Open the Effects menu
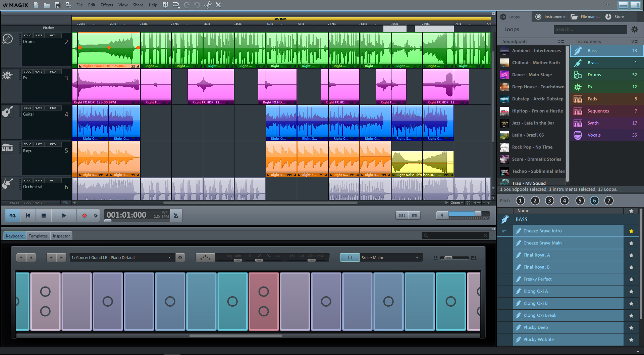Viewport: 644px width, 355px height. (106, 5)
